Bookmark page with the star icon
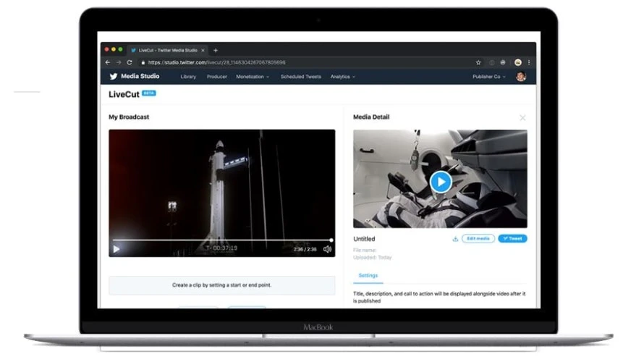This screenshot has width=644, height=362. 478,62
